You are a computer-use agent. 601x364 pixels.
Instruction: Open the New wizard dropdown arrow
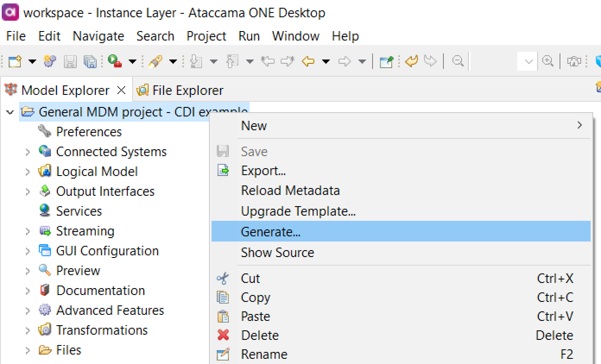pyautogui.click(x=32, y=62)
